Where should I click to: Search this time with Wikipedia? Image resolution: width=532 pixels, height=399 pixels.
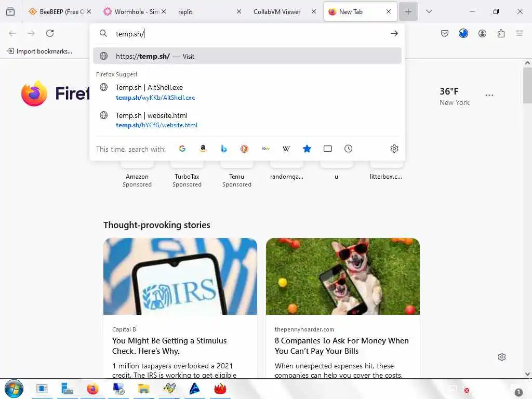(286, 149)
